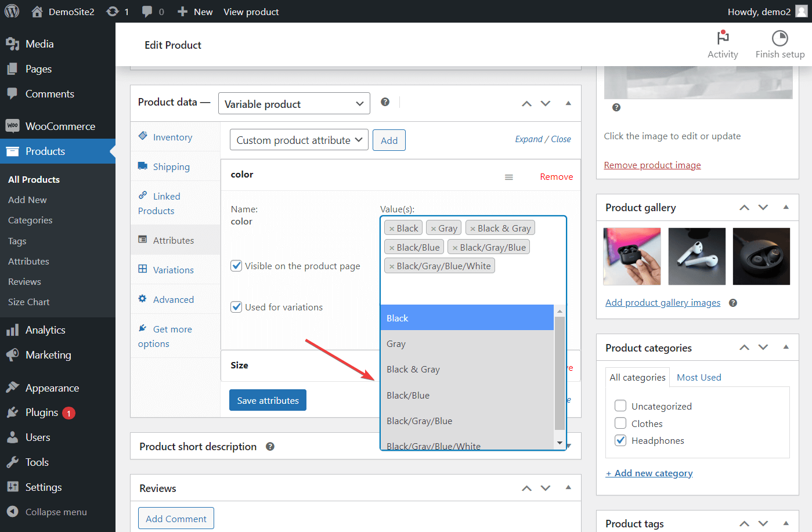Viewport: 812px width, 532px height.
Task: Click the values dropdown scrollbar thumb
Action: (560, 372)
